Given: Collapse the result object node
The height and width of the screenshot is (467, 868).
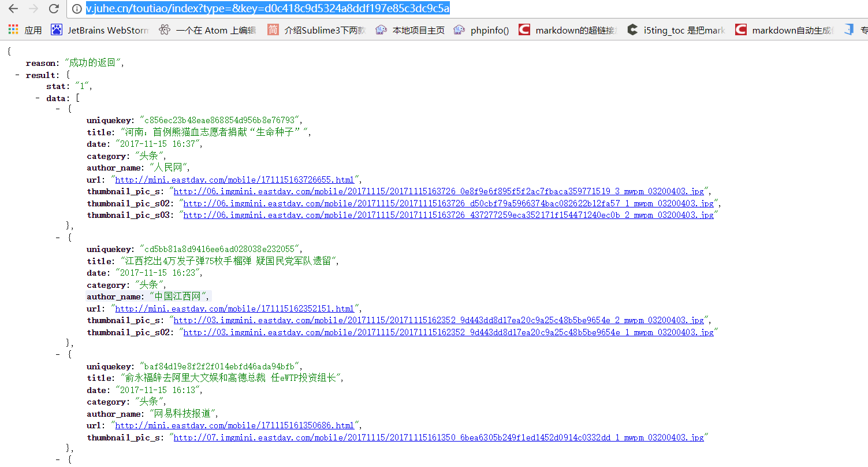Looking at the screenshot, I should pyautogui.click(x=17, y=75).
